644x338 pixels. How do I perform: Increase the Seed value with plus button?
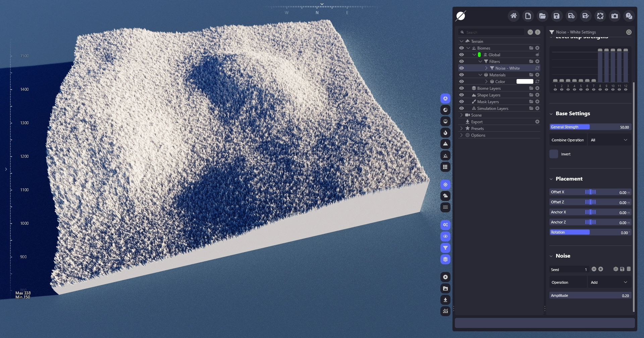(x=601, y=269)
